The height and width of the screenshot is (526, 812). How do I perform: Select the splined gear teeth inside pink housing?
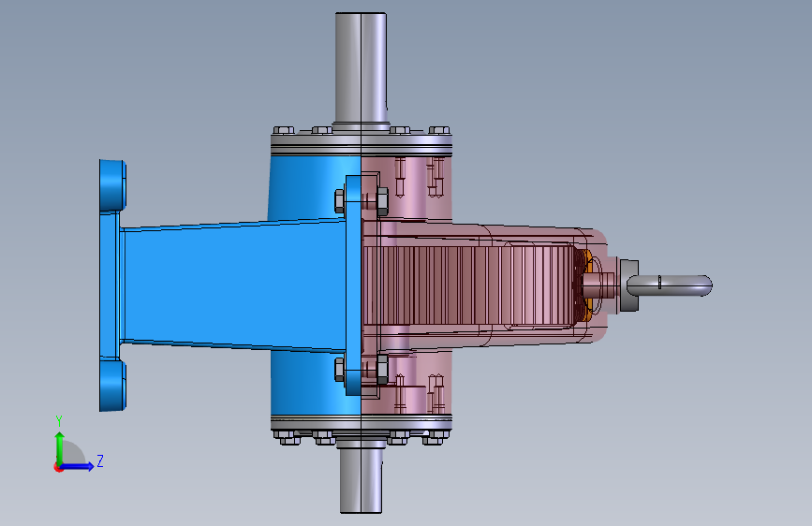tap(468, 285)
